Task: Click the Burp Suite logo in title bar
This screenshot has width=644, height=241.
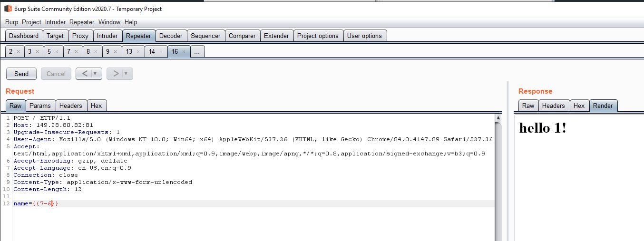Action: [8, 9]
